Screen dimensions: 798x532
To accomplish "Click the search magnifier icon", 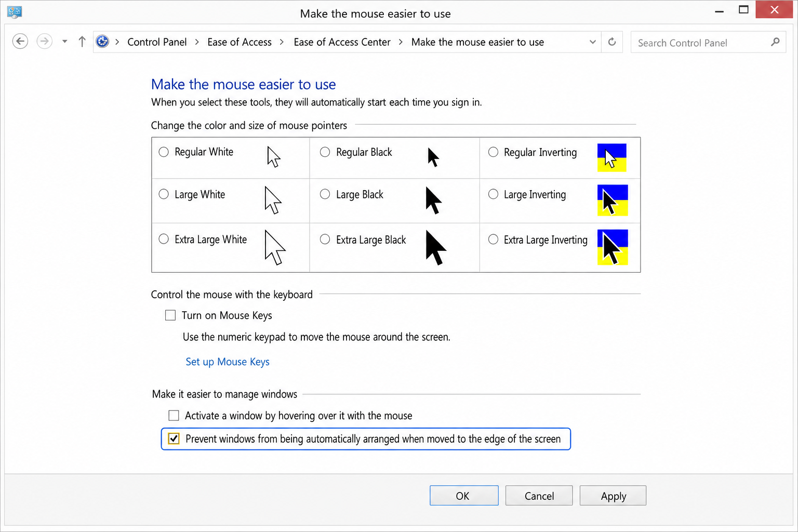I will click(775, 42).
